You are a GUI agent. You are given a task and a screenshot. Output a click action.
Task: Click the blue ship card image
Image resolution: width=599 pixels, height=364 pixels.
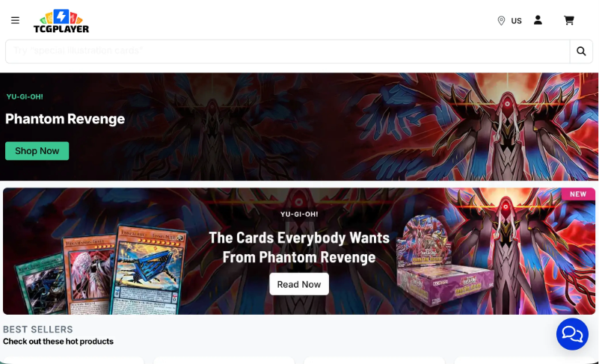coord(150,271)
